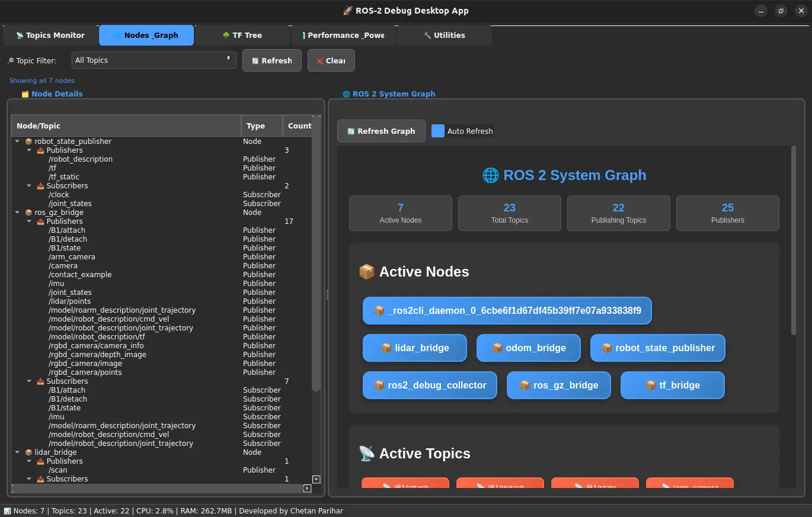
Task: Click the Publishers icon under ros_gz_bridge
Action: point(40,221)
